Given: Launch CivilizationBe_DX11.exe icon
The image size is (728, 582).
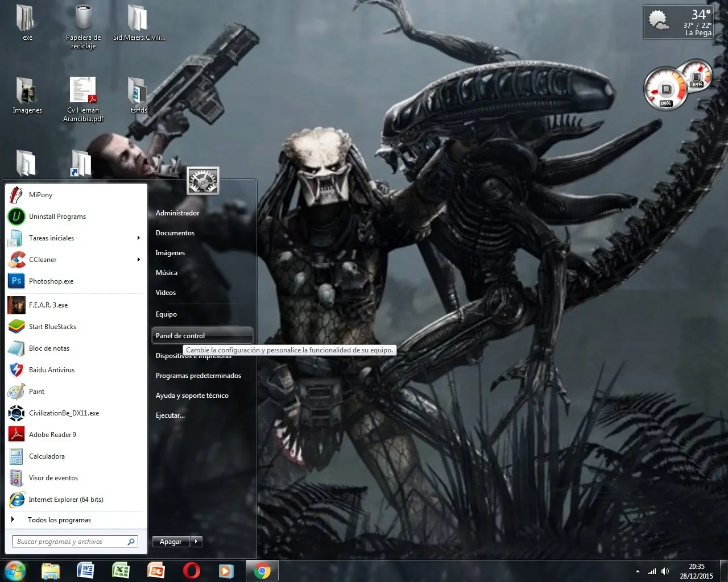Looking at the screenshot, I should (16, 413).
